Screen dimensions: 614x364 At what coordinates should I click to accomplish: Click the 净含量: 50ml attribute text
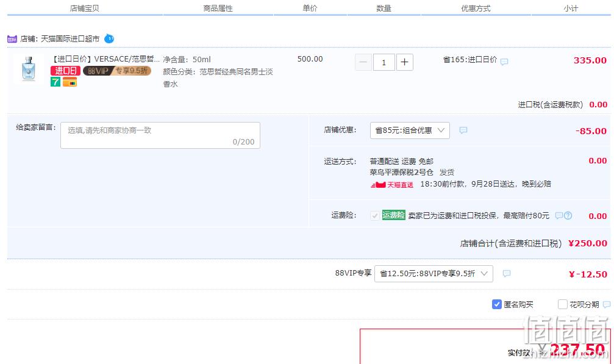point(187,60)
